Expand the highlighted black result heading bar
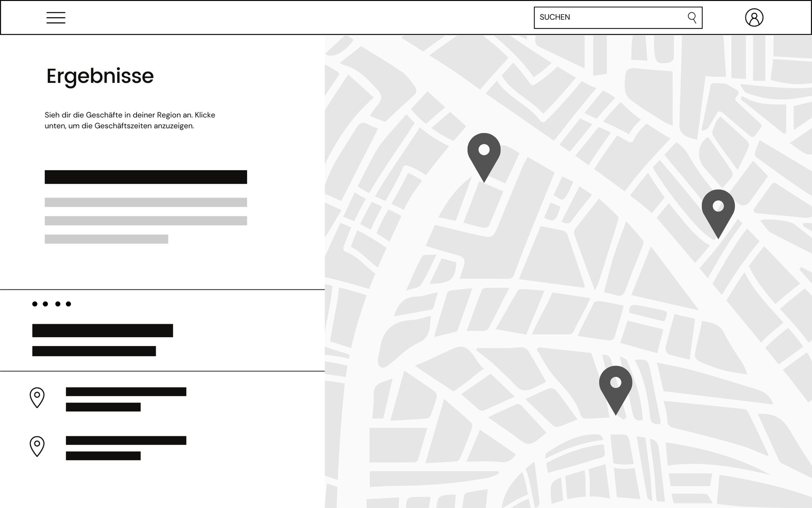812x508 pixels. 146,176
